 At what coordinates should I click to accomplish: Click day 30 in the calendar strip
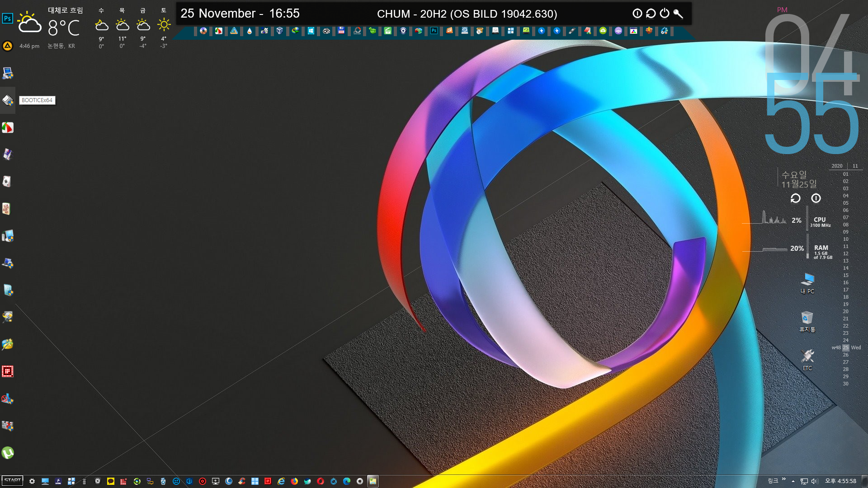(x=845, y=384)
